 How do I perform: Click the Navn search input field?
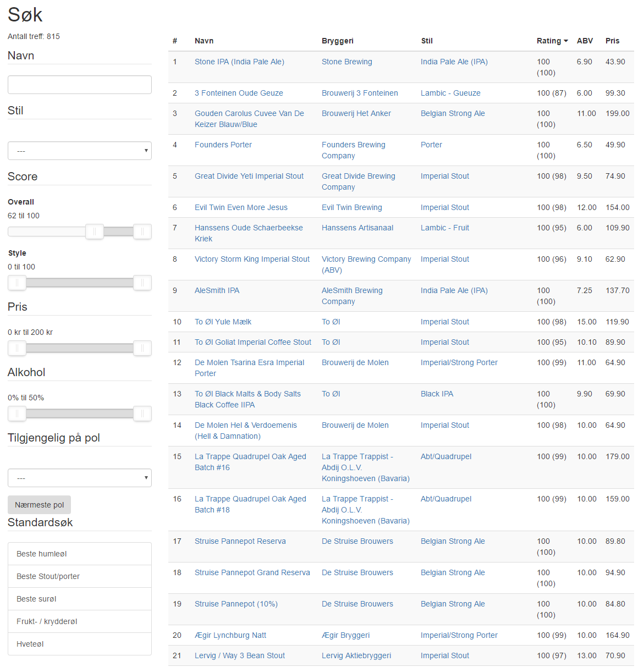[x=80, y=85]
